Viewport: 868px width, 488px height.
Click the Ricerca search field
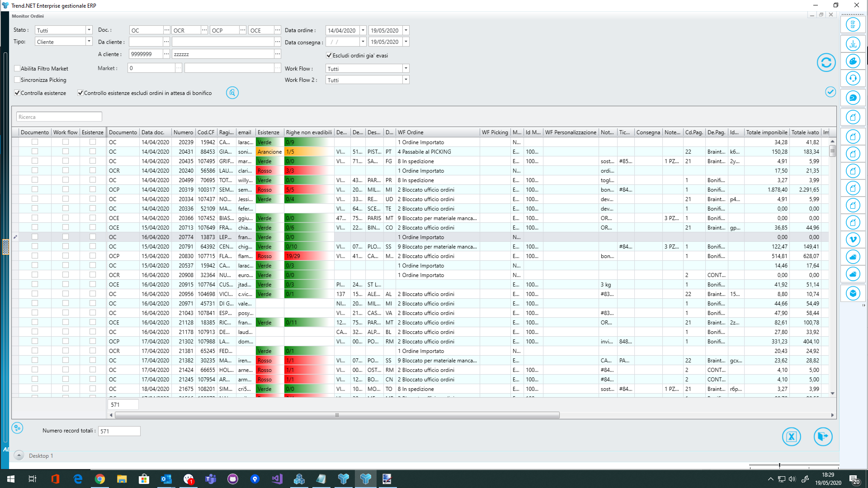(x=59, y=117)
